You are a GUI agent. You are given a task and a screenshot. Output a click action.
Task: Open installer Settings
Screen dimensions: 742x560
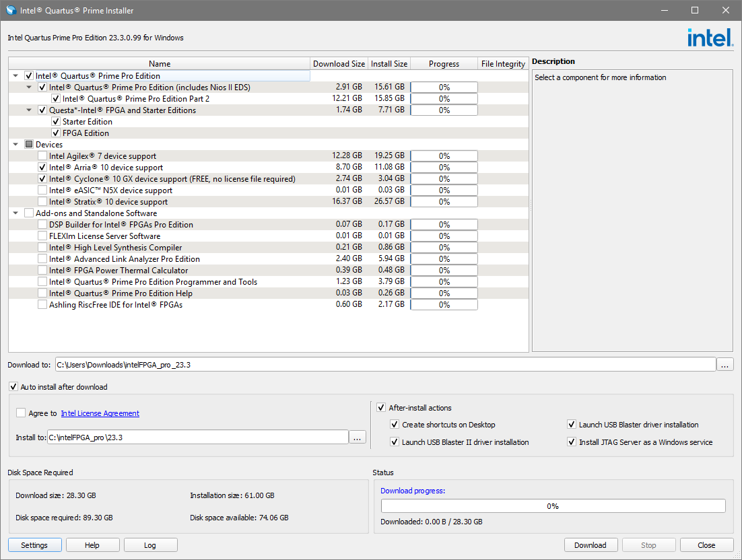(34, 545)
